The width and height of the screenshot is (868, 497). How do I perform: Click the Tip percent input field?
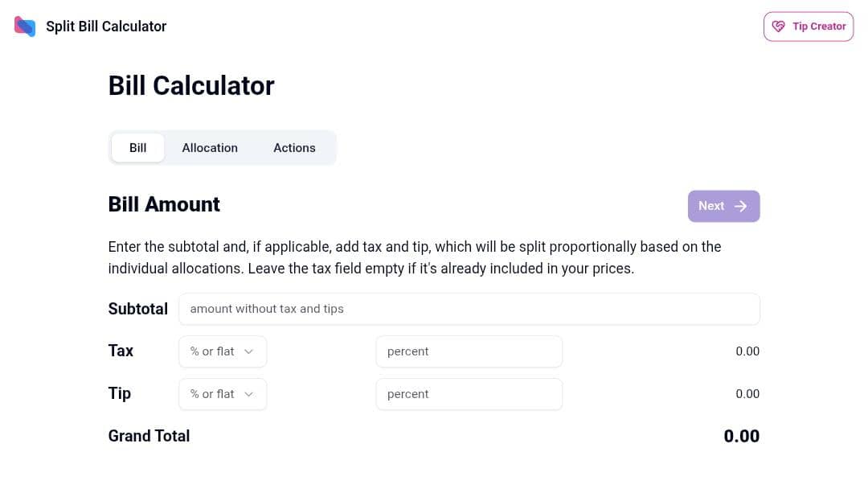click(x=469, y=394)
